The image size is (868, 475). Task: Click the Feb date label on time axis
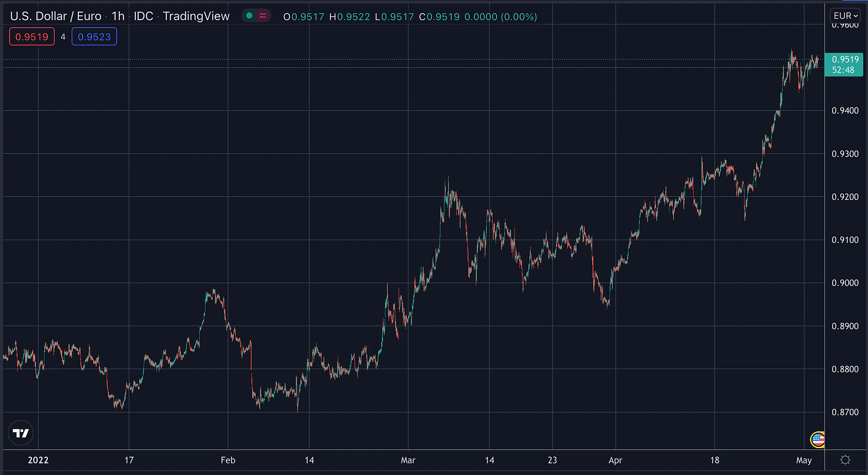coord(228,460)
